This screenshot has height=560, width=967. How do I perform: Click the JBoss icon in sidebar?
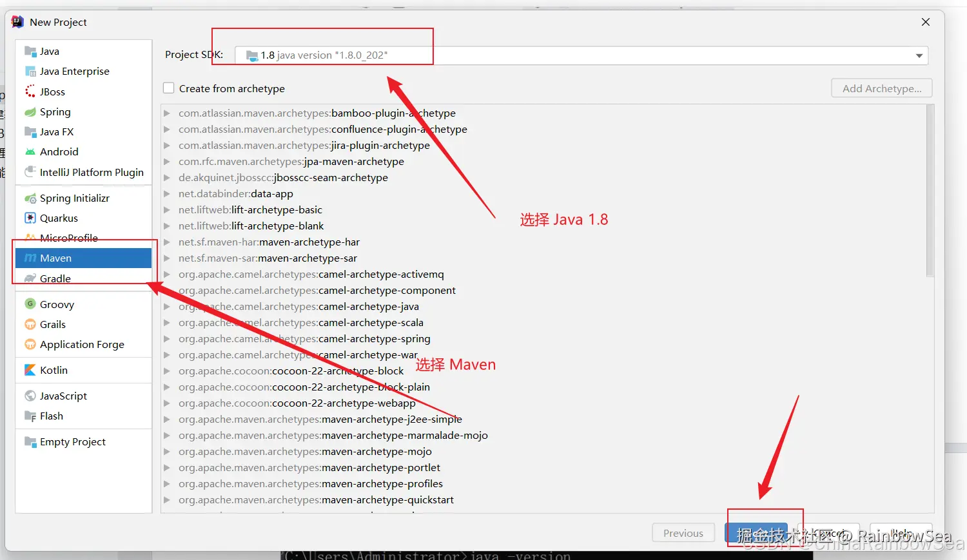point(30,92)
